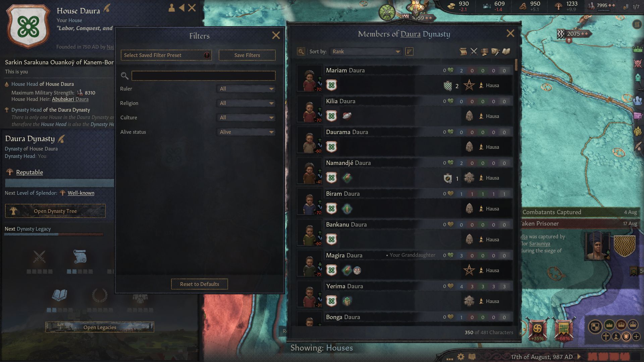Viewport: 644px width, 362px height.
Task: Click the scroll diplomacy skill icon
Action: pyautogui.click(x=463, y=52)
